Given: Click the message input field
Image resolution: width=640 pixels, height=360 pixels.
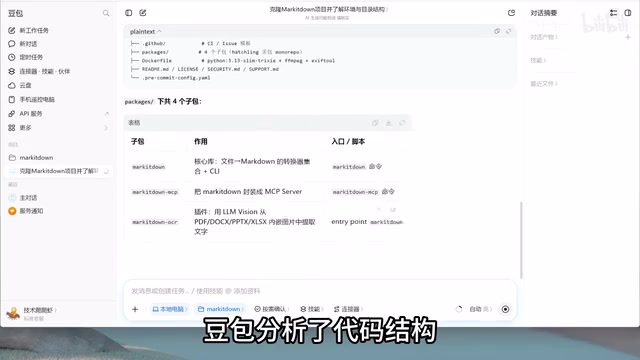Looking at the screenshot, I should [x=320, y=291].
